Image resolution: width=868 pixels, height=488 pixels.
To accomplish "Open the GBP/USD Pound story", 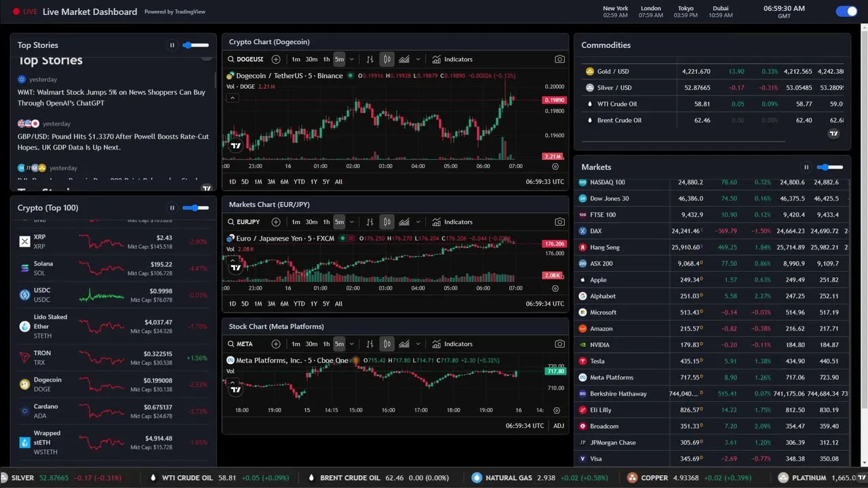I will 113,142.
